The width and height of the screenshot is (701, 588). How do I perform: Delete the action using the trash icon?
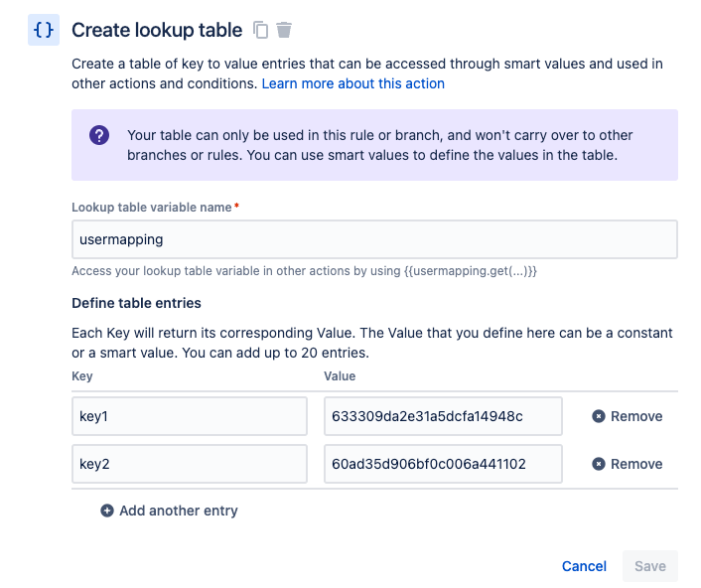tap(285, 30)
